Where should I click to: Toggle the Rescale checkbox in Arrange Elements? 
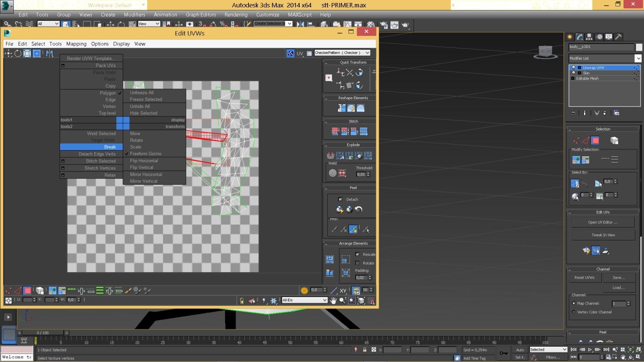click(357, 254)
